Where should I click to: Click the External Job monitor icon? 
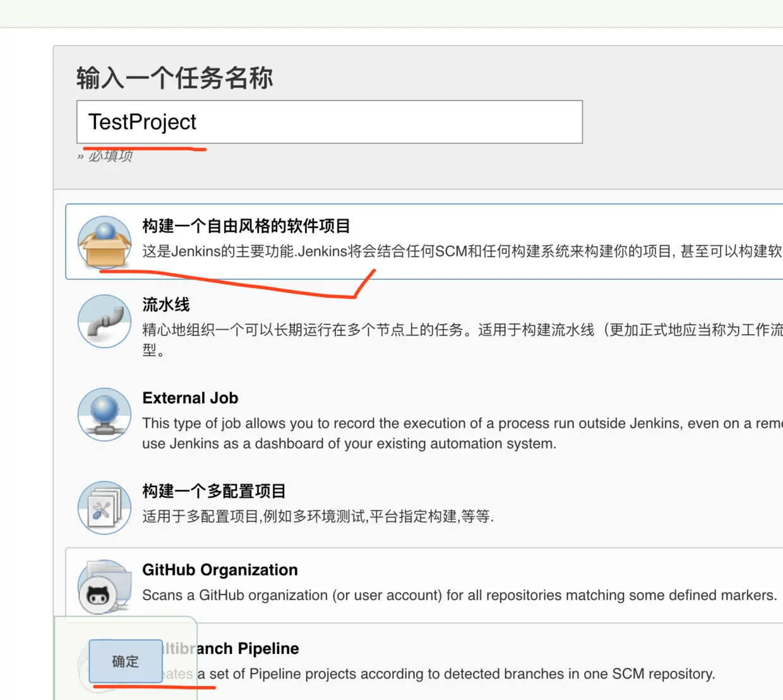(x=104, y=414)
